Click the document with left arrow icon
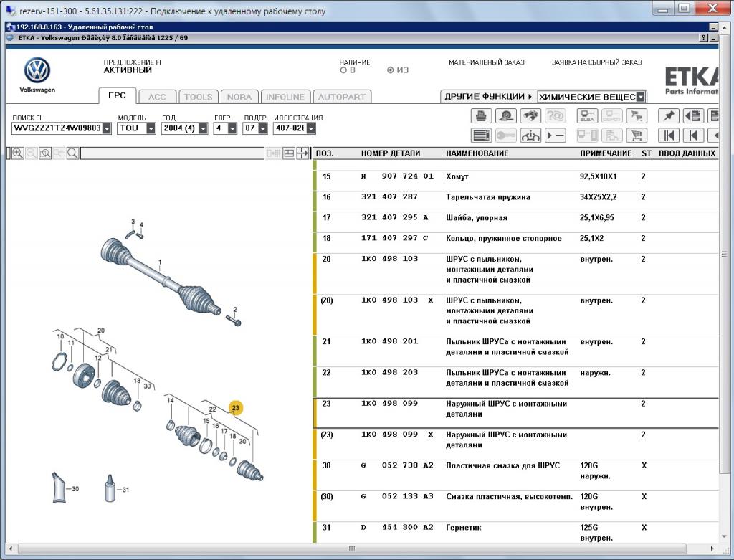Screen dimensions: 734x560 point(693,115)
